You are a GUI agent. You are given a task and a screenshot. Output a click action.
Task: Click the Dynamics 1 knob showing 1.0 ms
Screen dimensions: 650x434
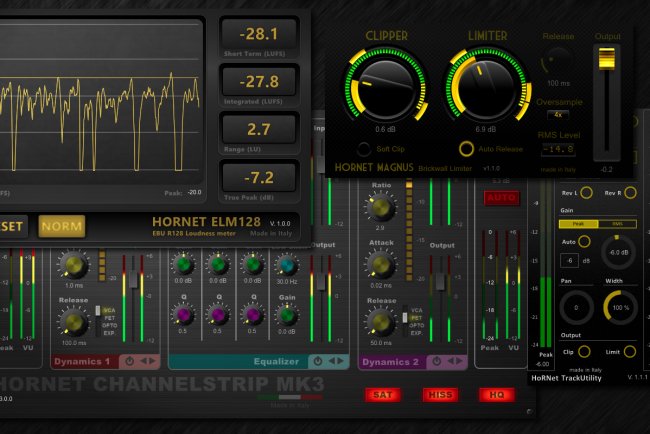tap(73, 265)
